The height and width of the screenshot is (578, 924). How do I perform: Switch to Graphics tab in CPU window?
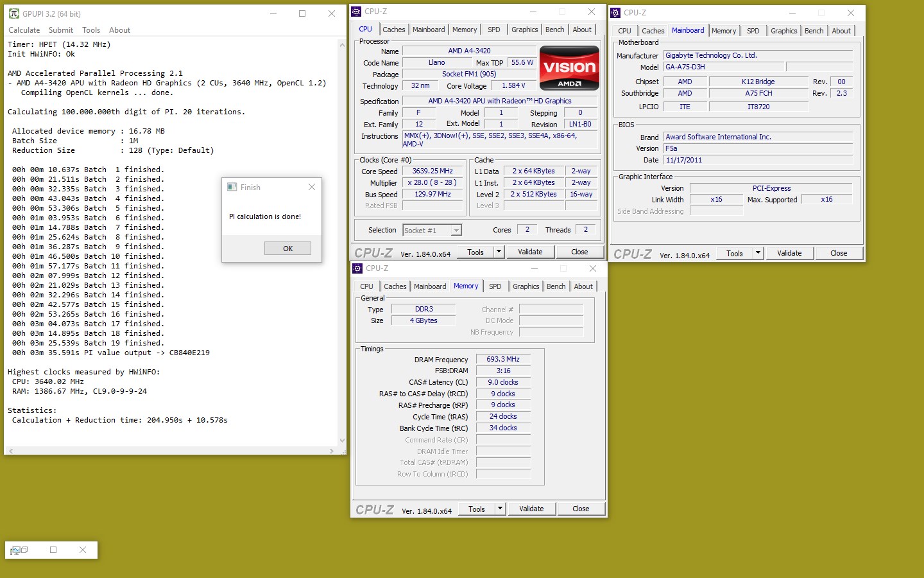click(x=525, y=30)
